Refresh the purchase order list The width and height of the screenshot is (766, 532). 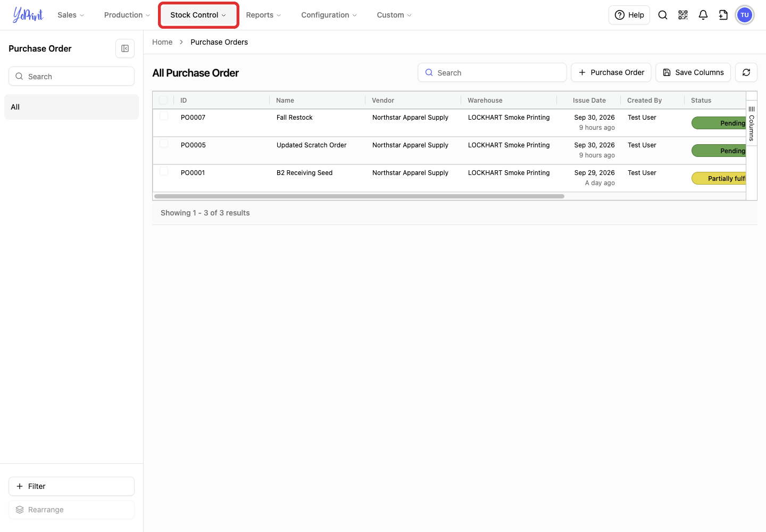746,72
